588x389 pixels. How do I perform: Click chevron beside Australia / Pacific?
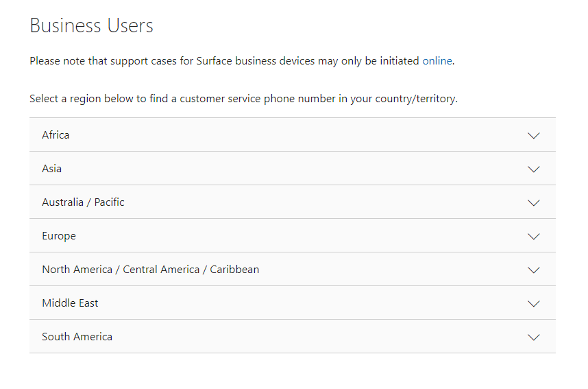click(534, 202)
